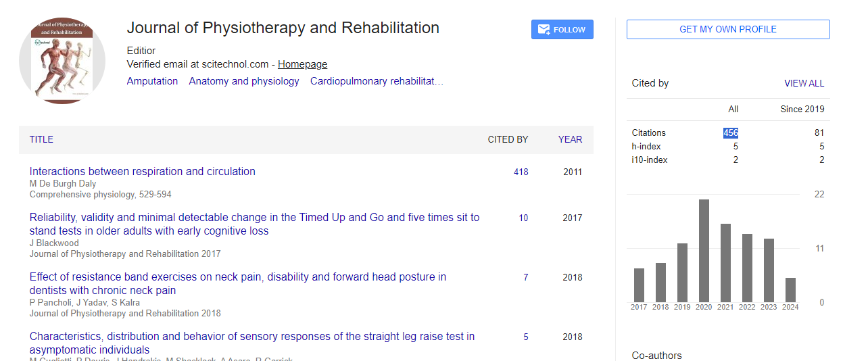Sort publications by Cited By column

coord(508,139)
